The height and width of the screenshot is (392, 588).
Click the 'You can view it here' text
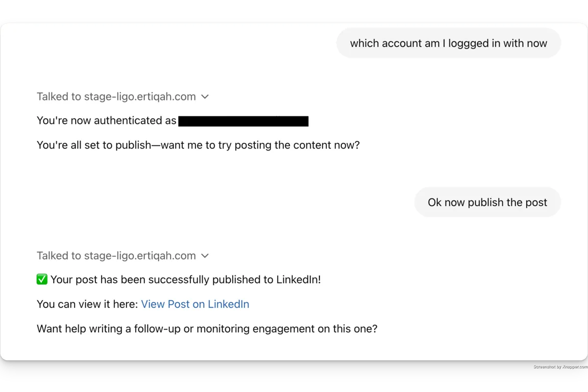pos(87,304)
